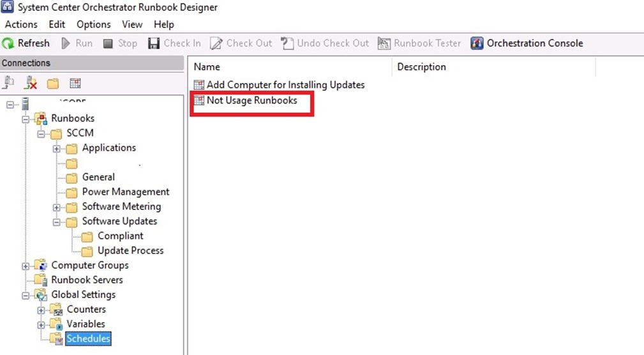Click the new folder icon in Connections toolbar
This screenshot has height=355, width=644.
[52, 84]
